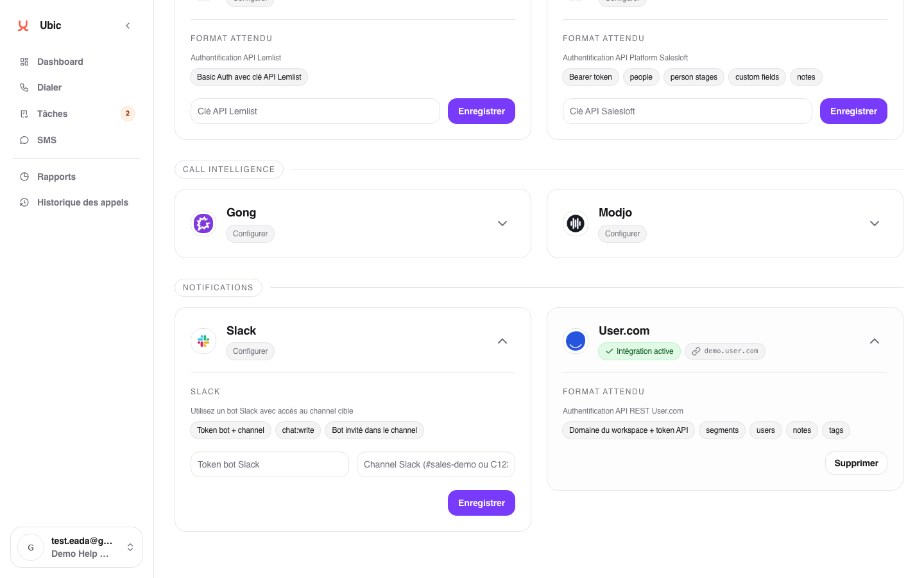Screen dimensions: 924x578
Task: Open the demo.user.com link badge
Action: 725,351
